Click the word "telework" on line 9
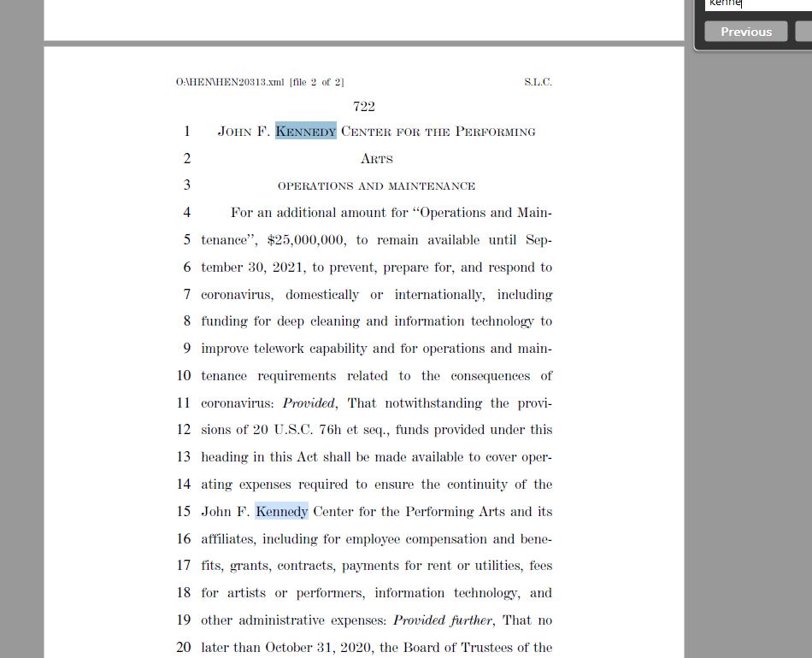This screenshot has width=812, height=658. 279,349
